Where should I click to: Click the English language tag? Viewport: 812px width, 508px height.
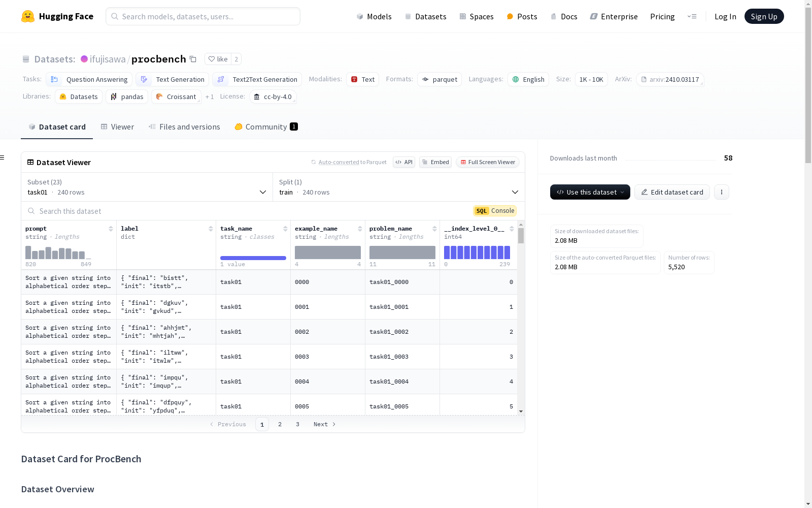point(528,79)
